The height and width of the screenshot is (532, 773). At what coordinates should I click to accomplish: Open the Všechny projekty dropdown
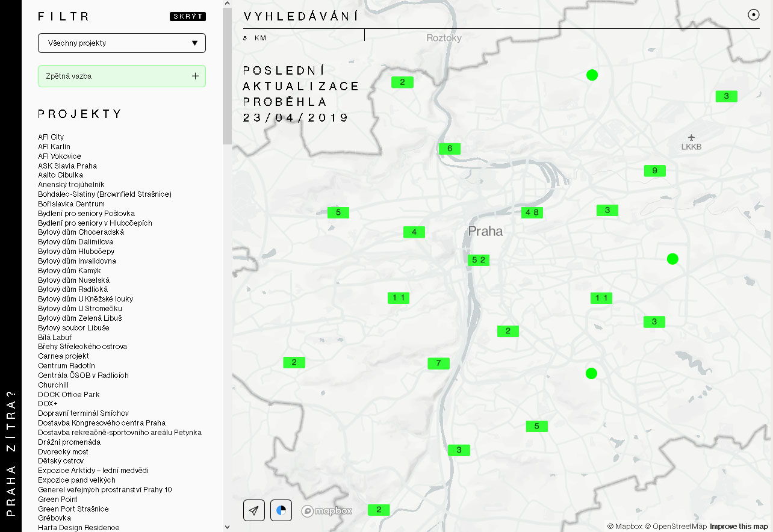(x=122, y=43)
